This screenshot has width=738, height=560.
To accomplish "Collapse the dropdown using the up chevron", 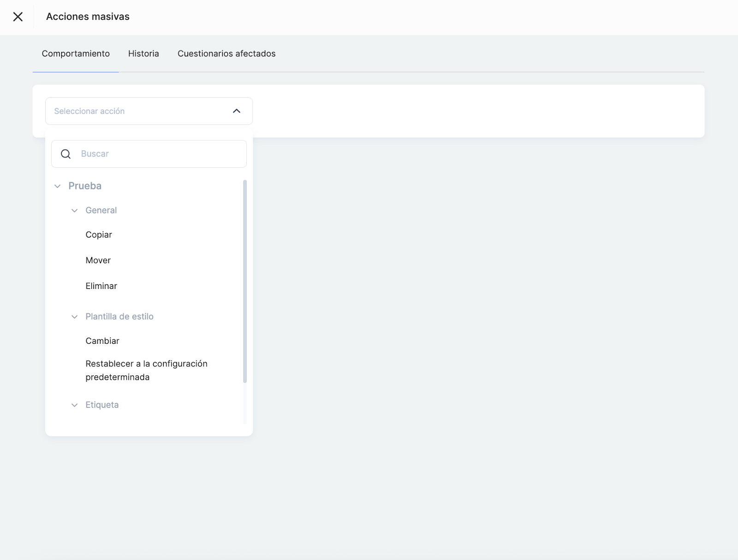I will point(237,111).
